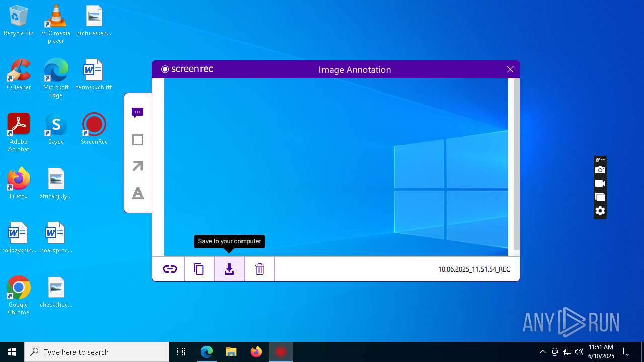Click the network tray icon

click(x=567, y=352)
